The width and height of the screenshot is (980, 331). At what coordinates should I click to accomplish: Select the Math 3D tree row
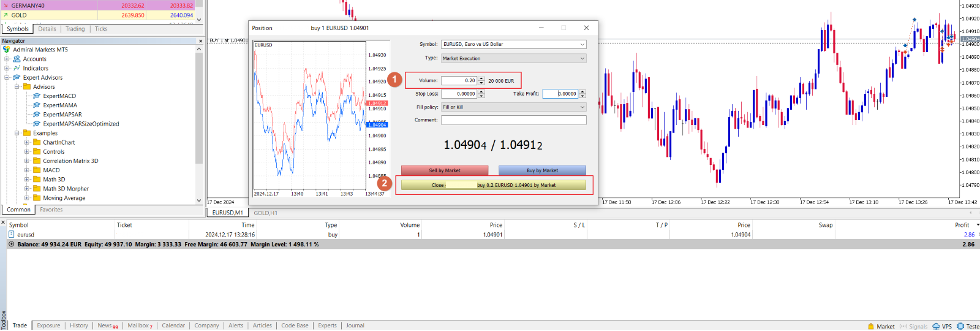click(x=54, y=179)
